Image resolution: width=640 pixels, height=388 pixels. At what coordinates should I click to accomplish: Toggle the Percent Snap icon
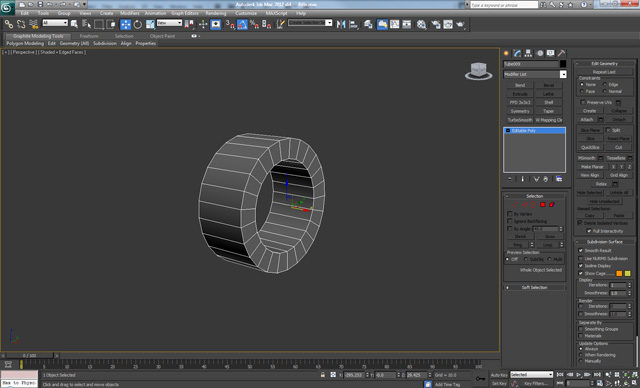tap(254, 24)
